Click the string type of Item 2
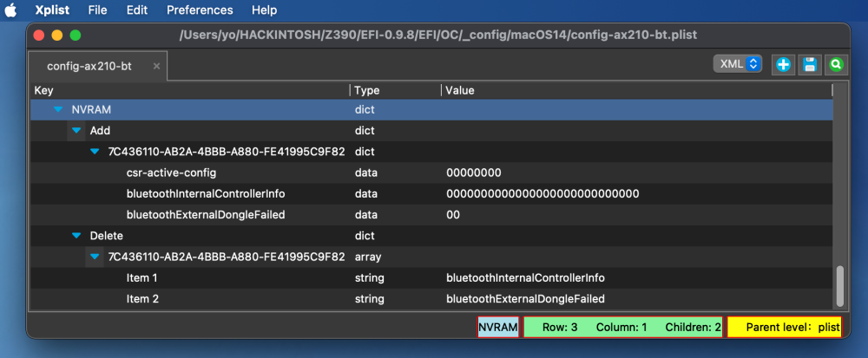868x358 pixels. (369, 299)
